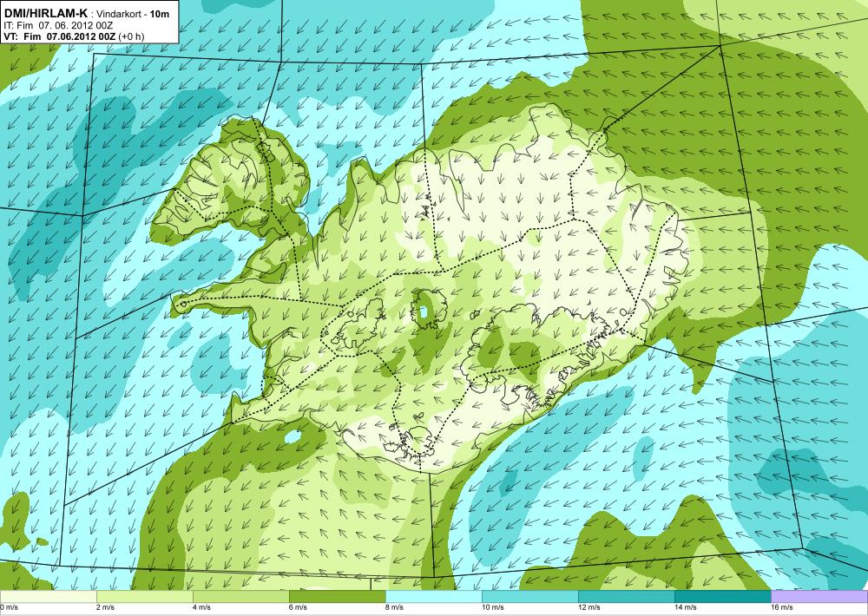The width and height of the screenshot is (868, 616).
Task: Click the '12 m/s' legend label
Action: pyautogui.click(x=589, y=607)
